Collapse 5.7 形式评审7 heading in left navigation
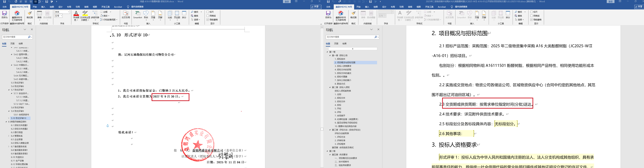The width and height of the screenshot is (644, 168). point(9,90)
